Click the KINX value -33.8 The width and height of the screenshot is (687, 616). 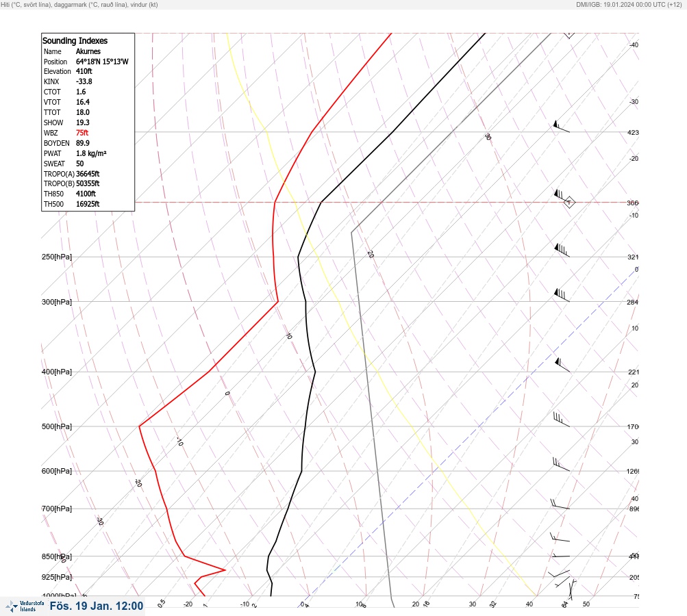click(84, 81)
